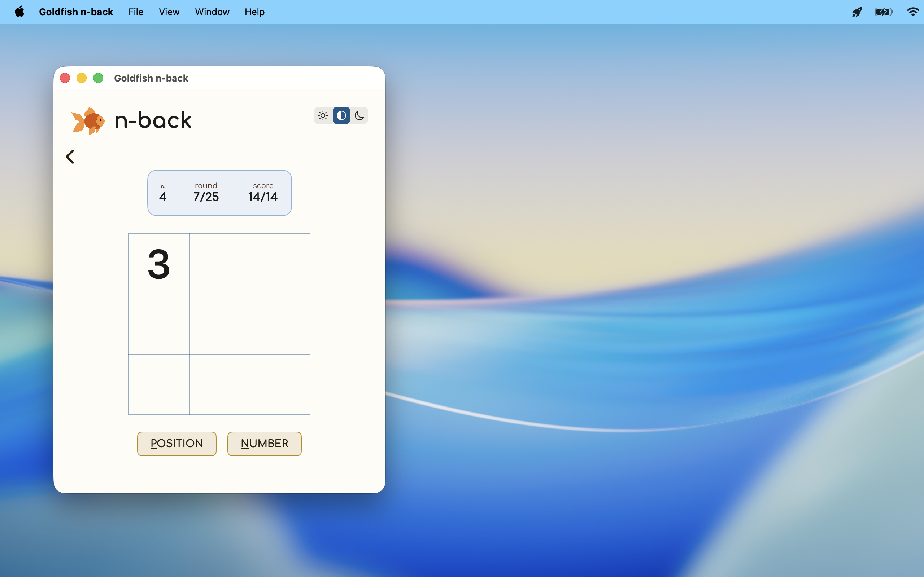Open the View menu
The height and width of the screenshot is (577, 924).
coord(169,12)
